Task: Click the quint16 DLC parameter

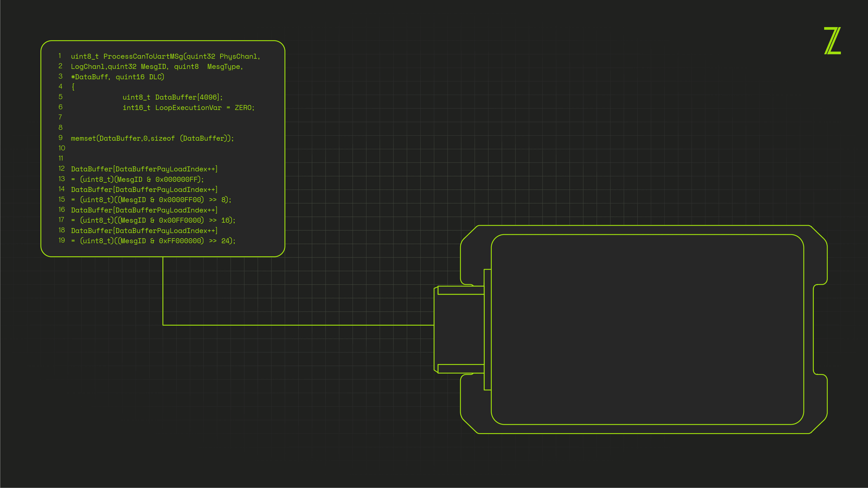Action: 139,77
